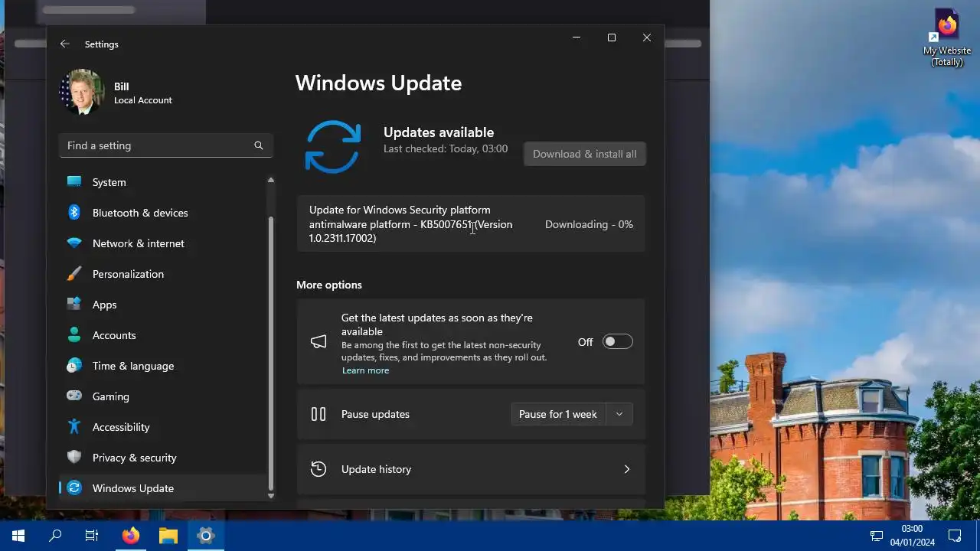Screen dimensions: 980x551
Task: Click the Pause for 1 week button
Action: point(558,414)
